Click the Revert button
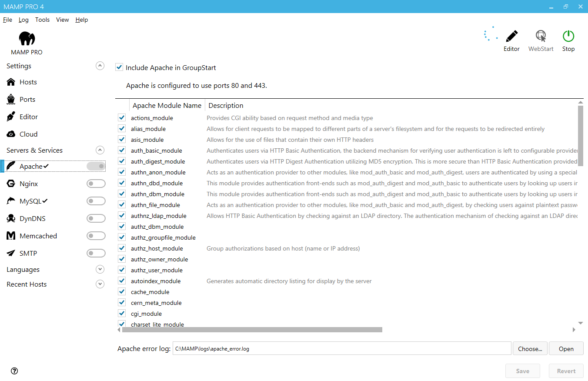 [566, 371]
